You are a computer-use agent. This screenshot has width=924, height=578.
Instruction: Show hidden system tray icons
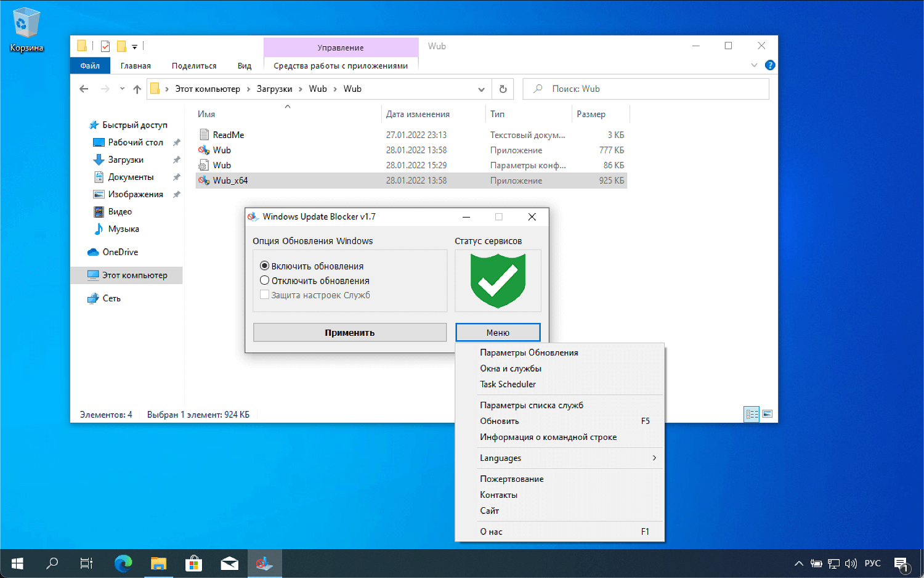[799, 563]
